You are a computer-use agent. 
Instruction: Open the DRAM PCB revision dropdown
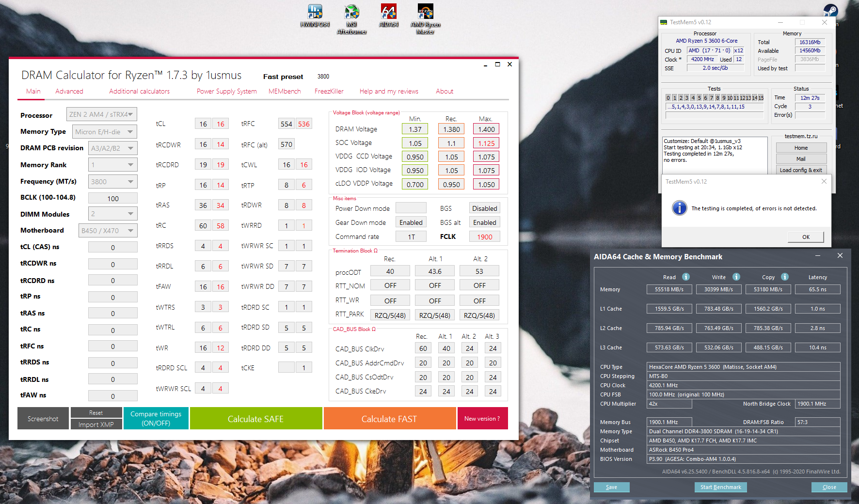112,148
